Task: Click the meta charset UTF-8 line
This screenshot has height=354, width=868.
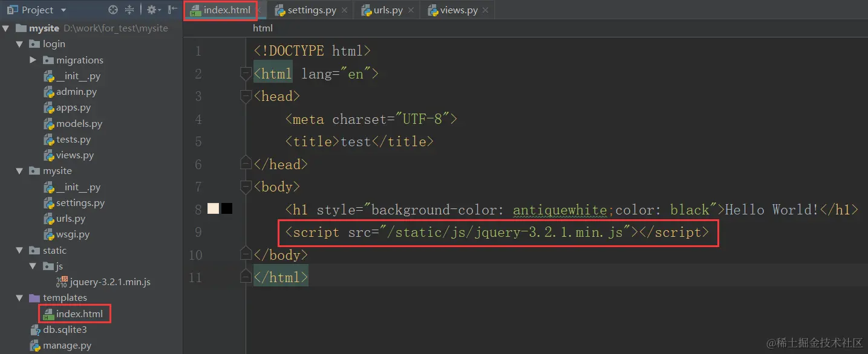Action: [x=371, y=120]
